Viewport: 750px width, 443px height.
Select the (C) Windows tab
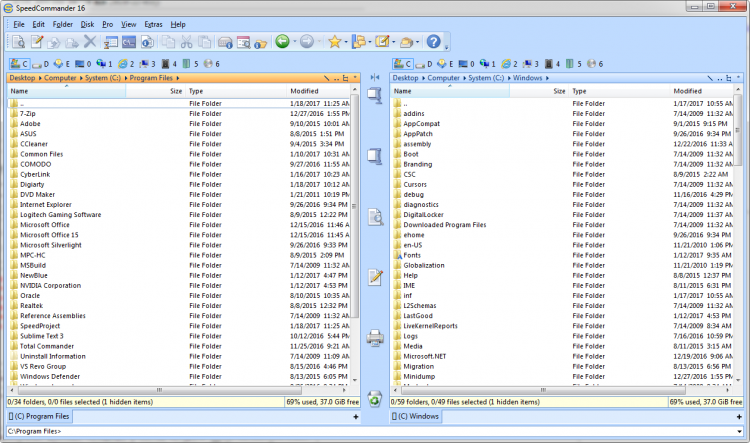(415, 416)
